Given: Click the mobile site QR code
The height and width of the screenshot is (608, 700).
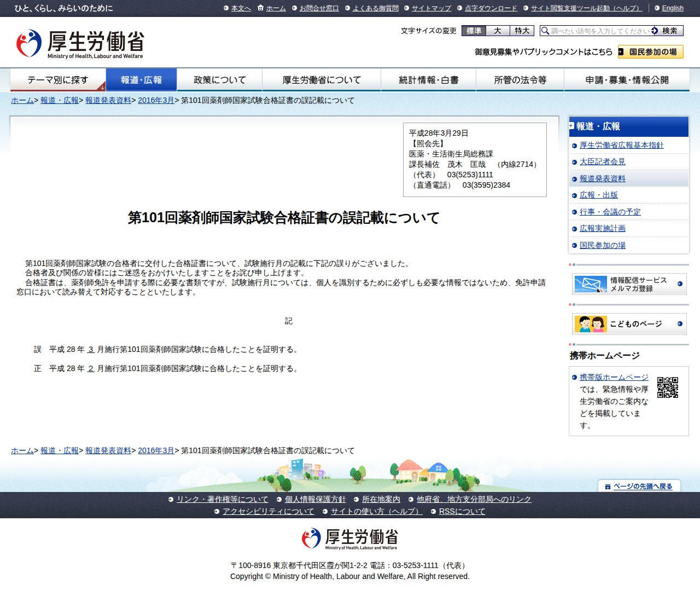Looking at the screenshot, I should coord(668,387).
